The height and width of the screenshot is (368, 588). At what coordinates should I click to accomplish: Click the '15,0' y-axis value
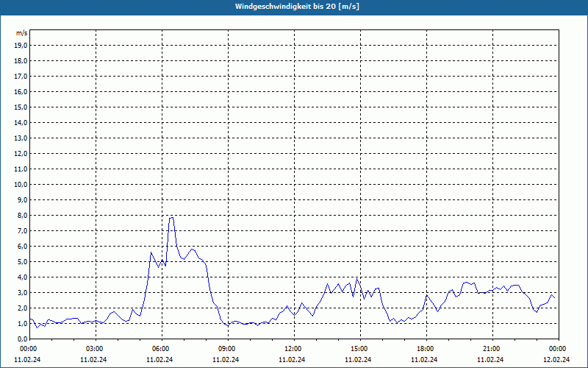(21, 107)
